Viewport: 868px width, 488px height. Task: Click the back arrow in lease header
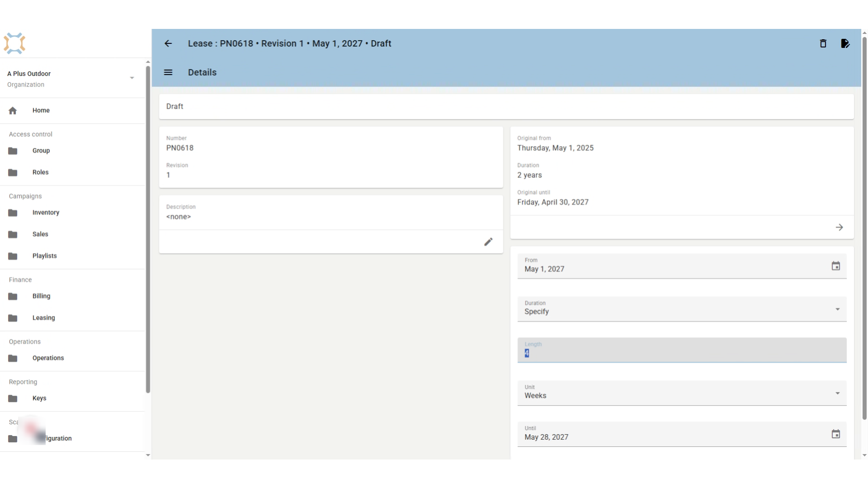click(x=168, y=43)
